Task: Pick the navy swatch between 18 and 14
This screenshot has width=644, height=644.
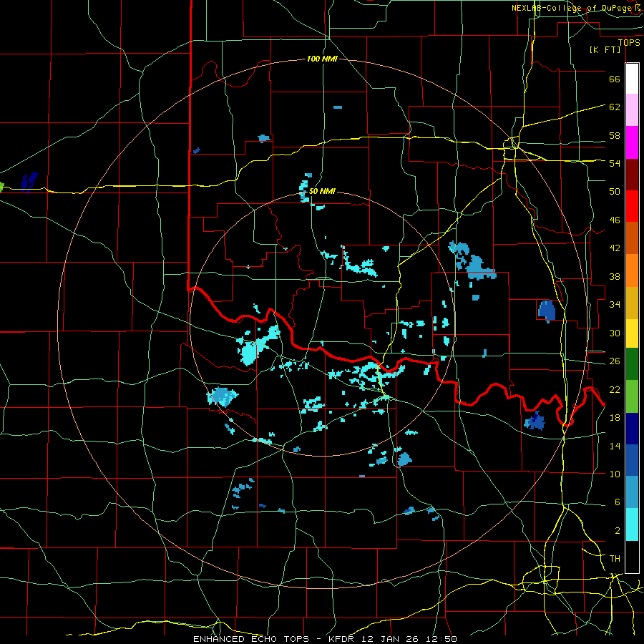Action: (x=632, y=429)
